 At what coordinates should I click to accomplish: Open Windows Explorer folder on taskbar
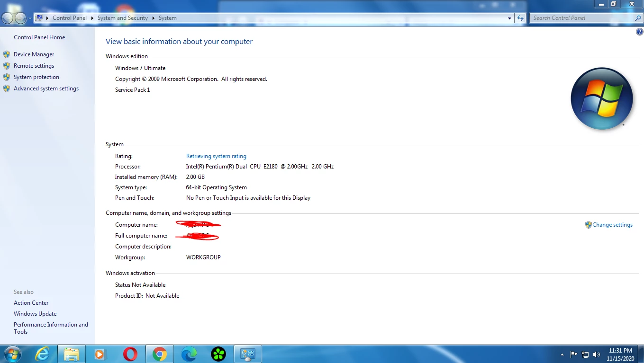tap(72, 354)
